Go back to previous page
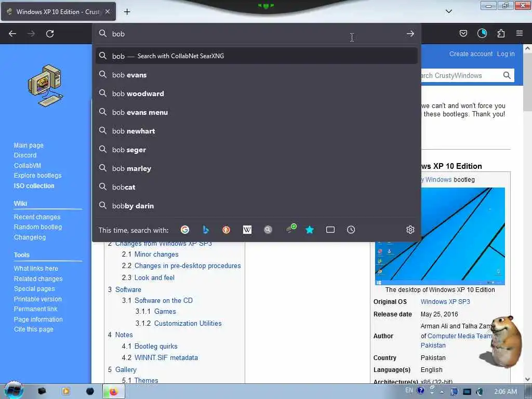This screenshot has width=532, height=399. point(12,34)
